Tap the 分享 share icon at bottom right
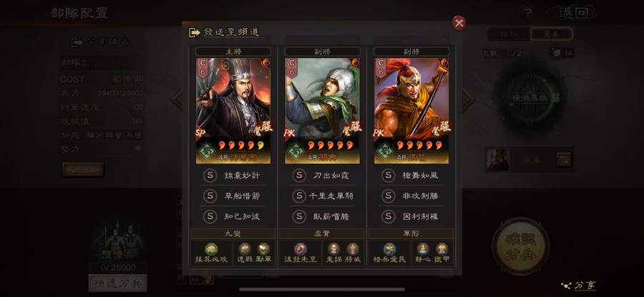This screenshot has width=644, height=297. click(x=567, y=286)
